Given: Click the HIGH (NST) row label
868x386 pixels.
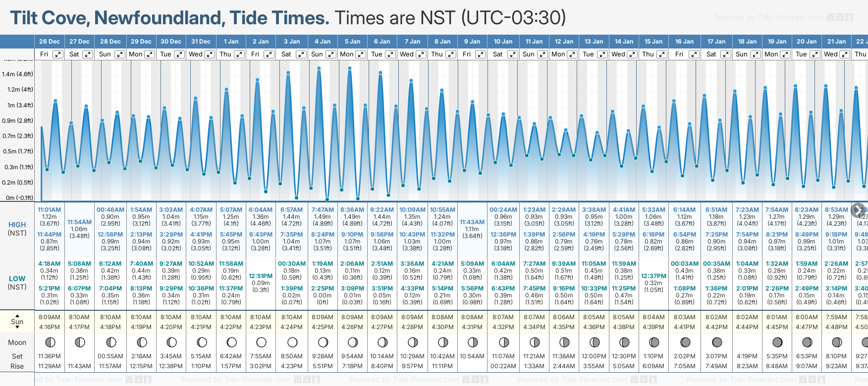Looking at the screenshot, I should click(17, 229).
